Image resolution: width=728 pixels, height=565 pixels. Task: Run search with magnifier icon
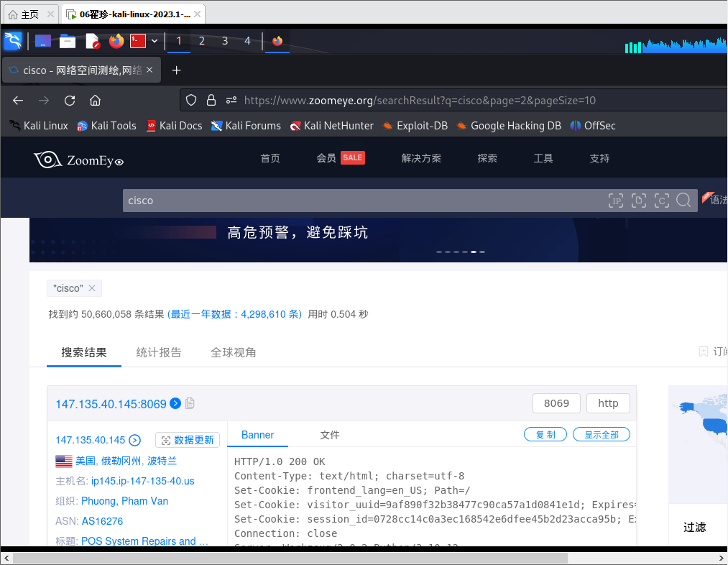683,201
